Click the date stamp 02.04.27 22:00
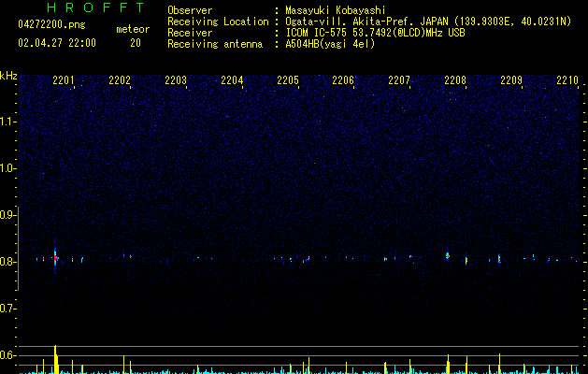Screen dimensions: 588x374 (x=57, y=43)
